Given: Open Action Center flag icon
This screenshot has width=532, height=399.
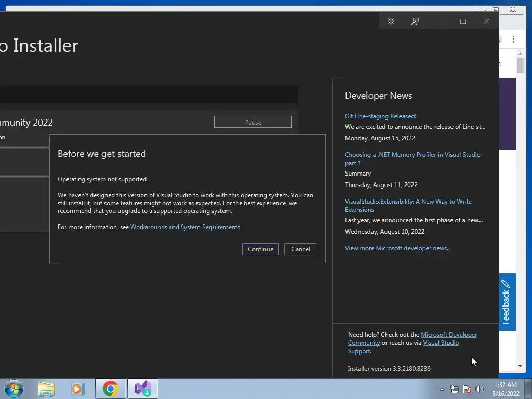Looking at the screenshot, I should point(467,389).
